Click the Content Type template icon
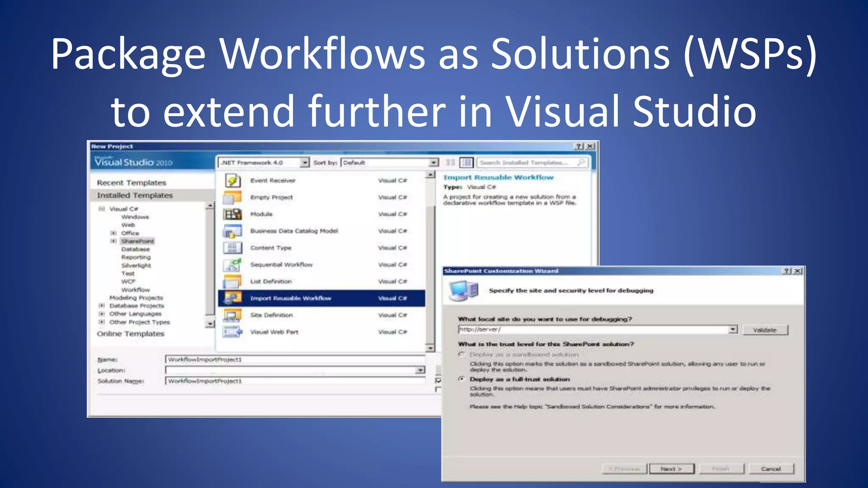The width and height of the screenshot is (868, 488). point(233,248)
